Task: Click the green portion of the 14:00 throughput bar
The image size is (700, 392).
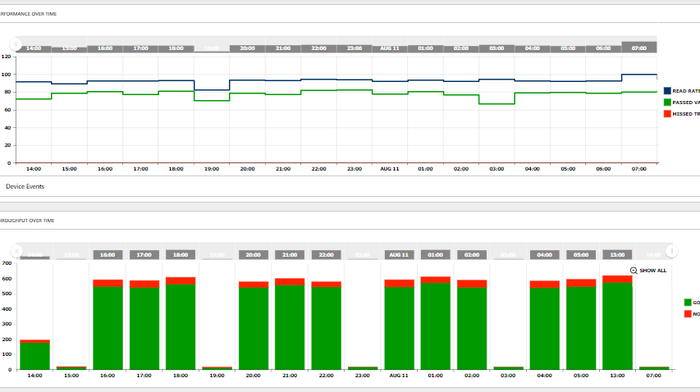Action: pos(35,356)
